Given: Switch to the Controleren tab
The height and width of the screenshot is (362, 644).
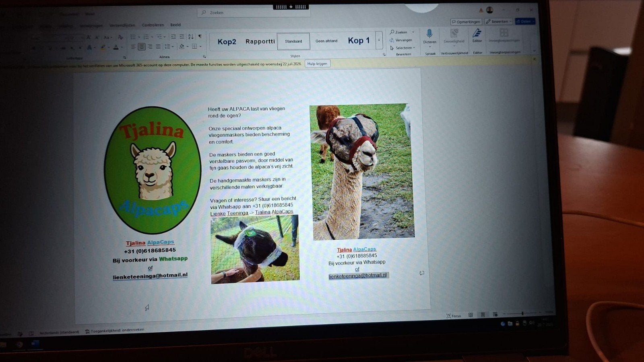Looking at the screenshot, I should pos(153,25).
